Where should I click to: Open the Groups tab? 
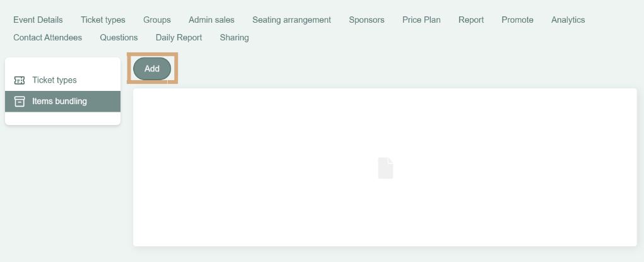157,20
